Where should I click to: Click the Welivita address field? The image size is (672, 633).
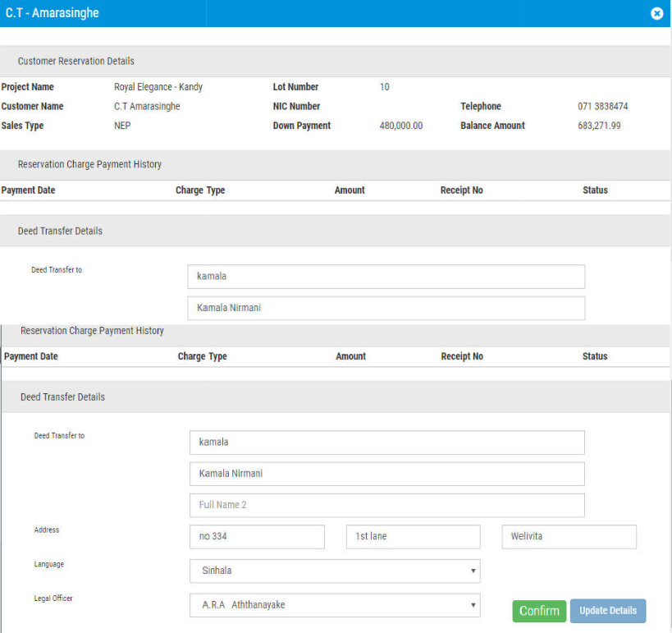click(x=569, y=537)
